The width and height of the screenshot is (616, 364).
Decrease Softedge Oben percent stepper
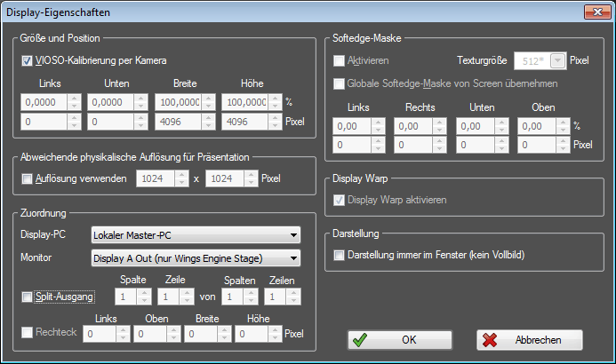coord(563,131)
